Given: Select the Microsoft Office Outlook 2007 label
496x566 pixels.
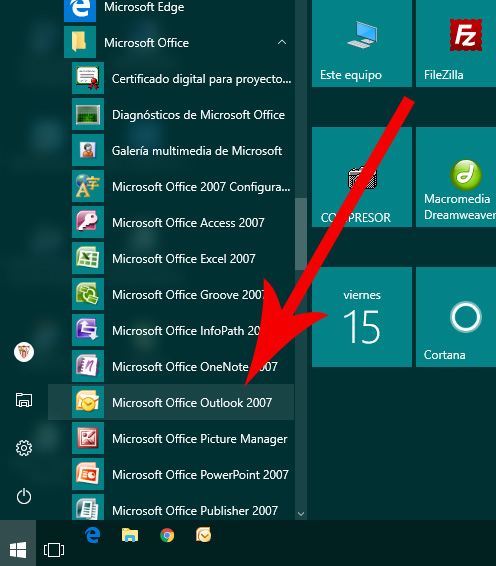Looking at the screenshot, I should point(192,402).
